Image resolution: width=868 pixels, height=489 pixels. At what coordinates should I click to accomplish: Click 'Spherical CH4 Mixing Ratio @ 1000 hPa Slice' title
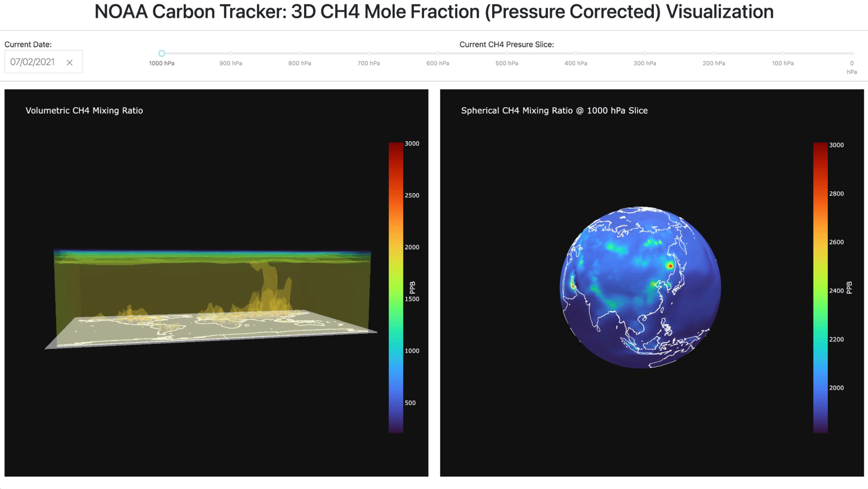click(x=554, y=110)
